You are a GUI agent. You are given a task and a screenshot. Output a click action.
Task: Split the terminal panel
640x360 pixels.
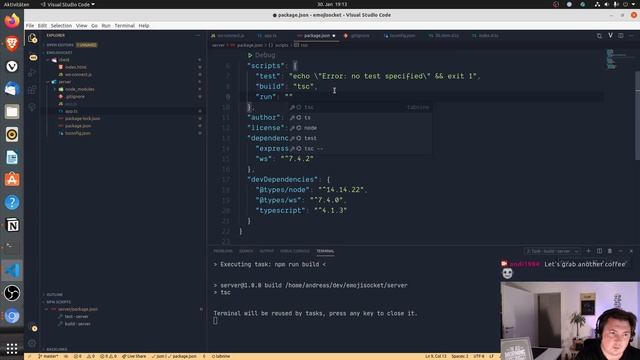click(599, 251)
